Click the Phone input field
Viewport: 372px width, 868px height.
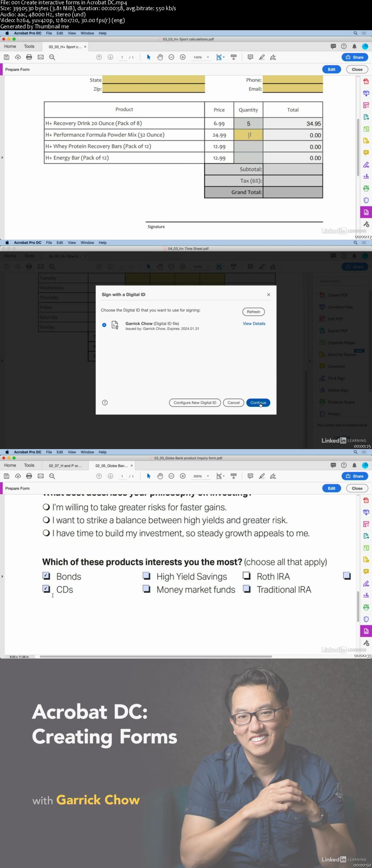point(293,80)
